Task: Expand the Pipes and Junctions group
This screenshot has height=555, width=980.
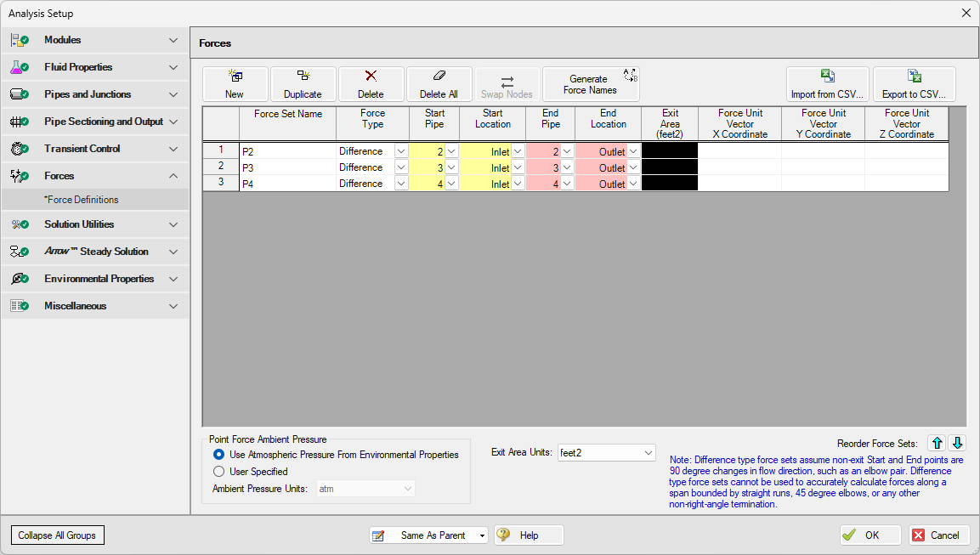Action: pos(173,94)
